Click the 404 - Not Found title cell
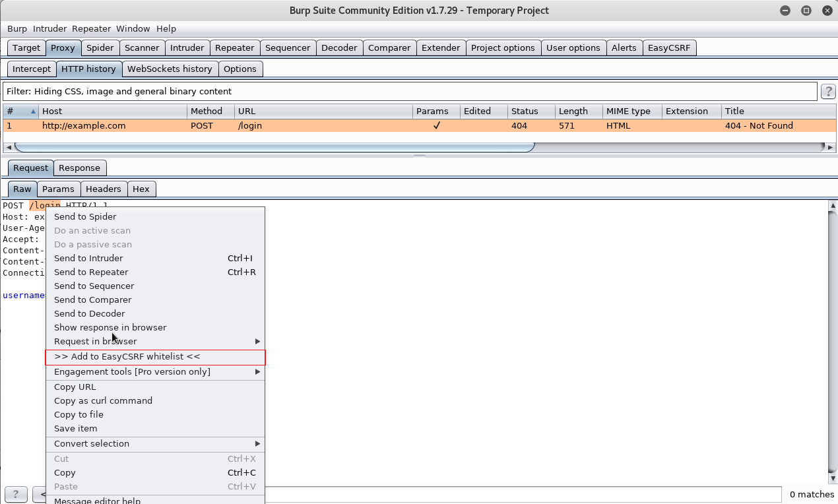 779,125
